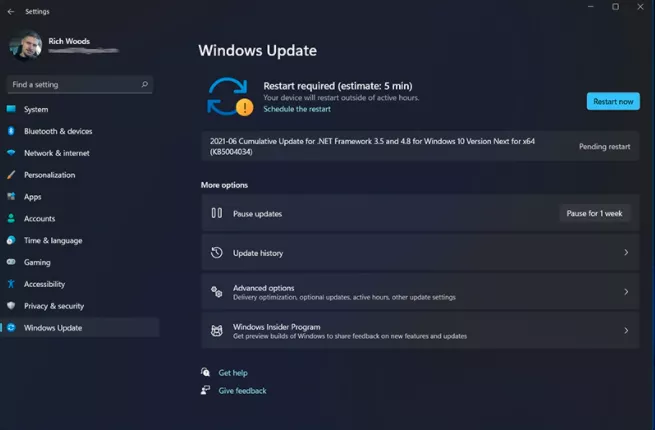Open System settings
655x430 pixels.
[80, 109]
